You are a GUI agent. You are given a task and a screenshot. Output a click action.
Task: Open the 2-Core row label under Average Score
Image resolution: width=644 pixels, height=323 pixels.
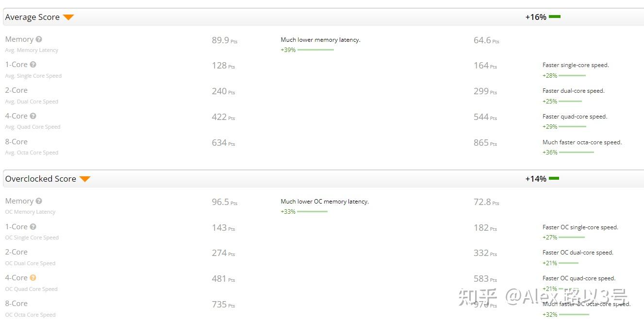17,90
